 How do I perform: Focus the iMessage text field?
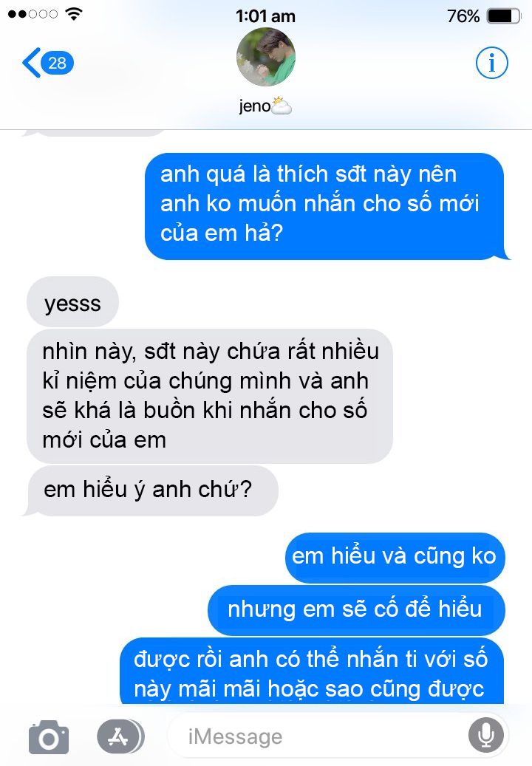pyautogui.click(x=338, y=736)
